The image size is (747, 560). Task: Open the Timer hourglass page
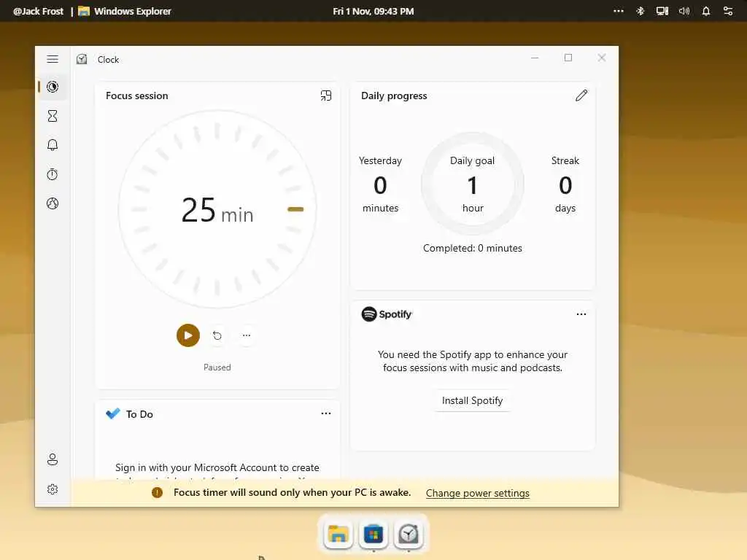53,116
